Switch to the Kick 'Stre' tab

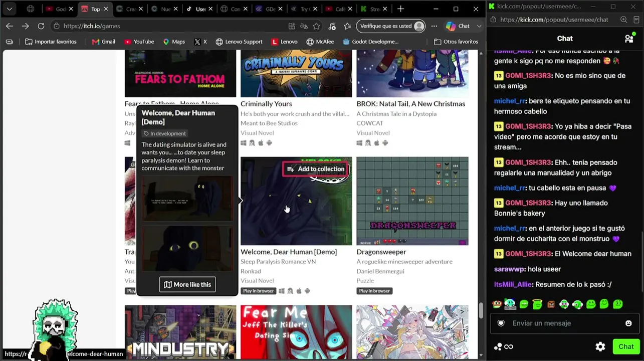click(373, 9)
